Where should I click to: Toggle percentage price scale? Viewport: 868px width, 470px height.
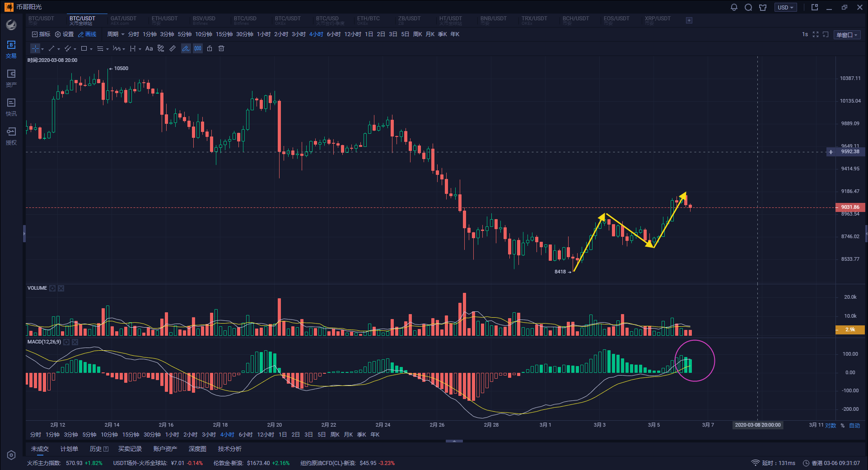point(843,425)
